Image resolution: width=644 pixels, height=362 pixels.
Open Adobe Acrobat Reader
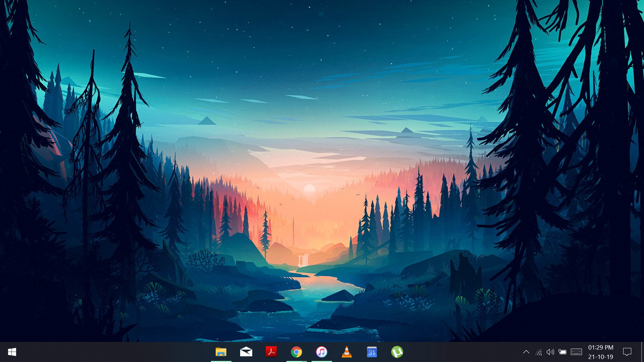[271, 352]
